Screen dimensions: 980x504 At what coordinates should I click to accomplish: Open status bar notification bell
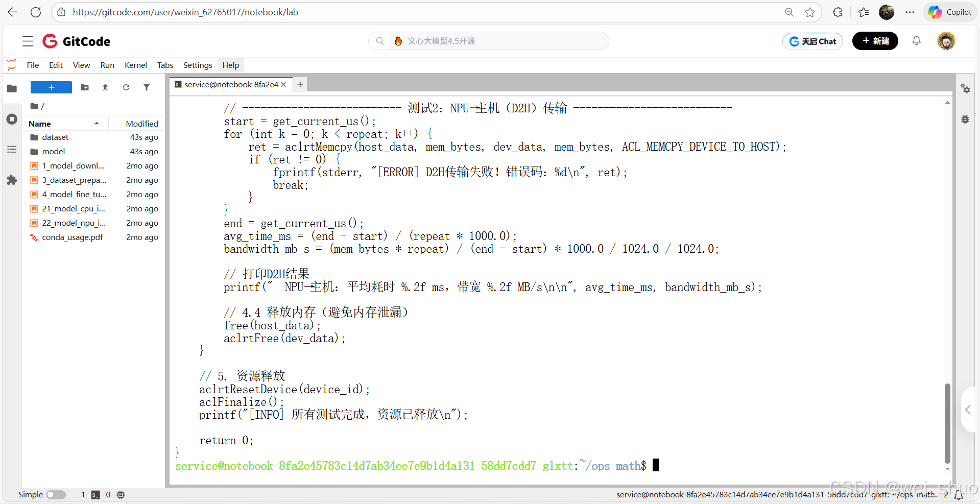click(959, 495)
